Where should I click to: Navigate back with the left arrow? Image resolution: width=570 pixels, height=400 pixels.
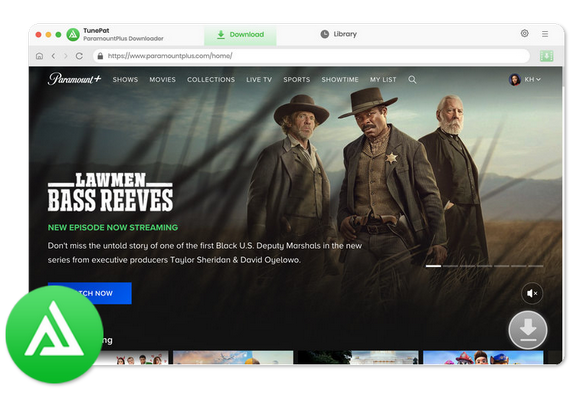point(53,56)
